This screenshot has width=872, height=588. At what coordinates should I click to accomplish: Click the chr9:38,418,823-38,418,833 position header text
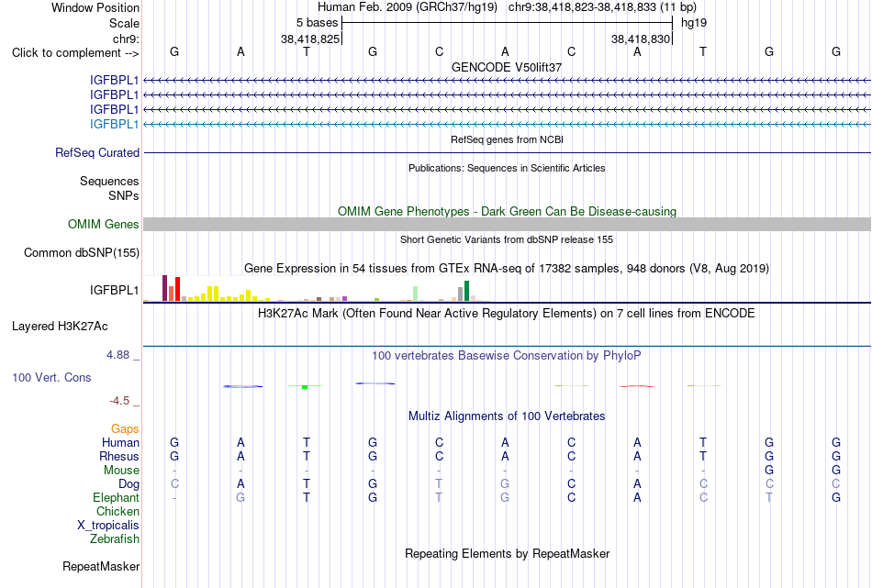point(602,7)
